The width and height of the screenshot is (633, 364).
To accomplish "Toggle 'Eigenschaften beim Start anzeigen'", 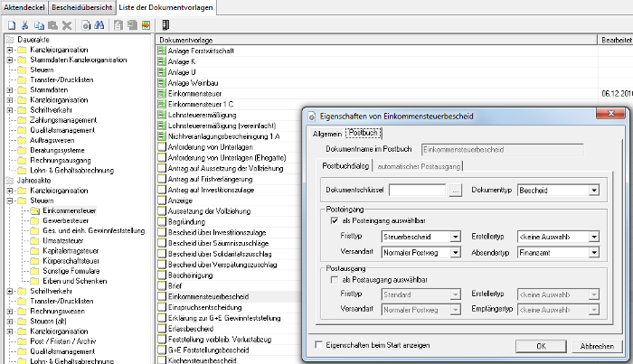I will 319,345.
